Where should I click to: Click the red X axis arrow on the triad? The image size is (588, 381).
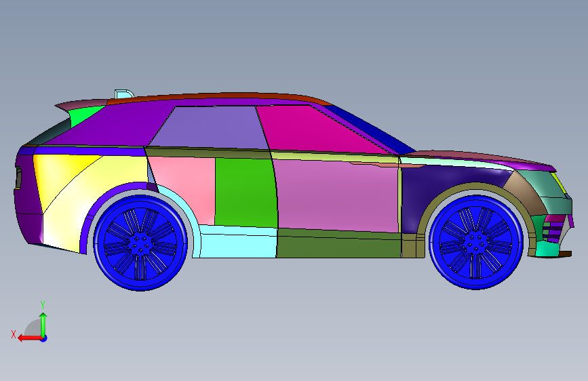point(29,338)
